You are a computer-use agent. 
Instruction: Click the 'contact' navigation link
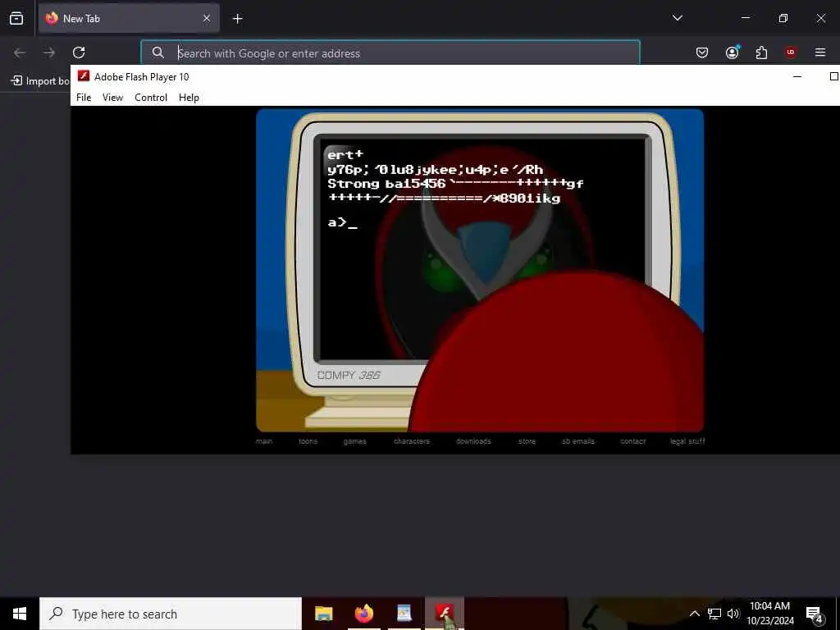(632, 441)
